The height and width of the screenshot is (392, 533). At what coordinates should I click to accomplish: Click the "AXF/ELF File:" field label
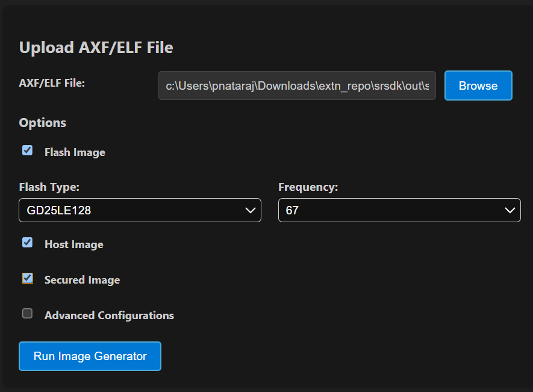[x=52, y=82]
